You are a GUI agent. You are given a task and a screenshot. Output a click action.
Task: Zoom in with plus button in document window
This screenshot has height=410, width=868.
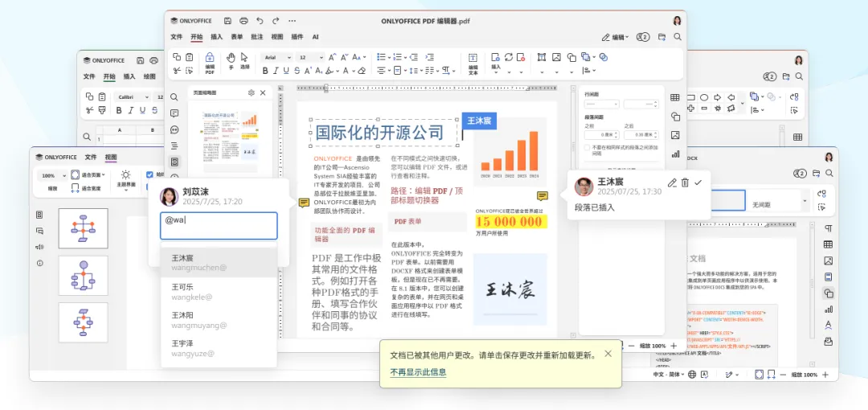click(825, 375)
